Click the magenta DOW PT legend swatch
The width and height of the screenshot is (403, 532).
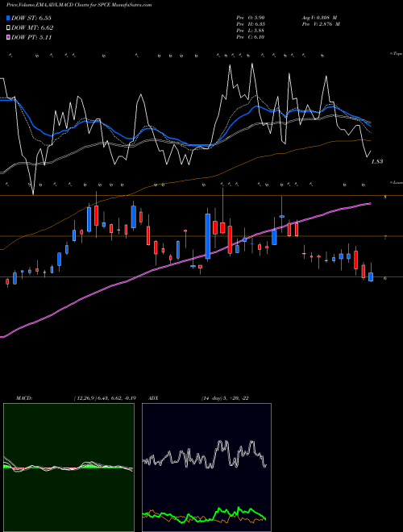(x=9, y=37)
